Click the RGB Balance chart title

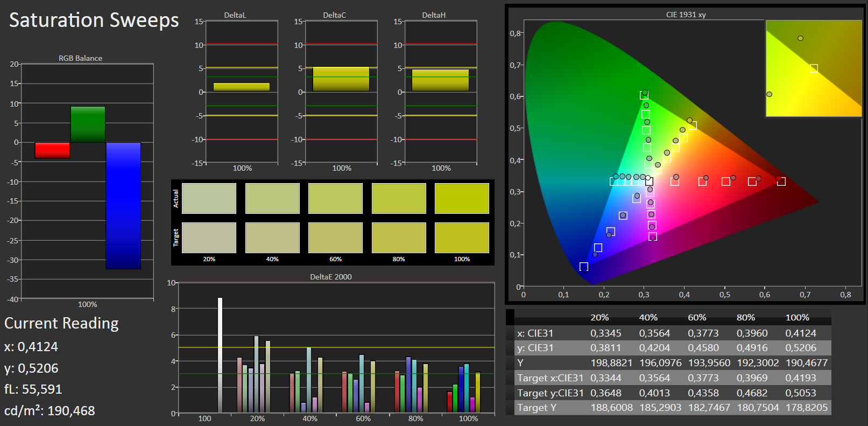[80, 58]
